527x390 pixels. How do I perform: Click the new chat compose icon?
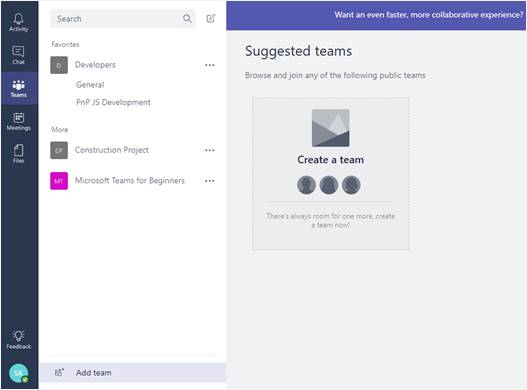(x=211, y=18)
